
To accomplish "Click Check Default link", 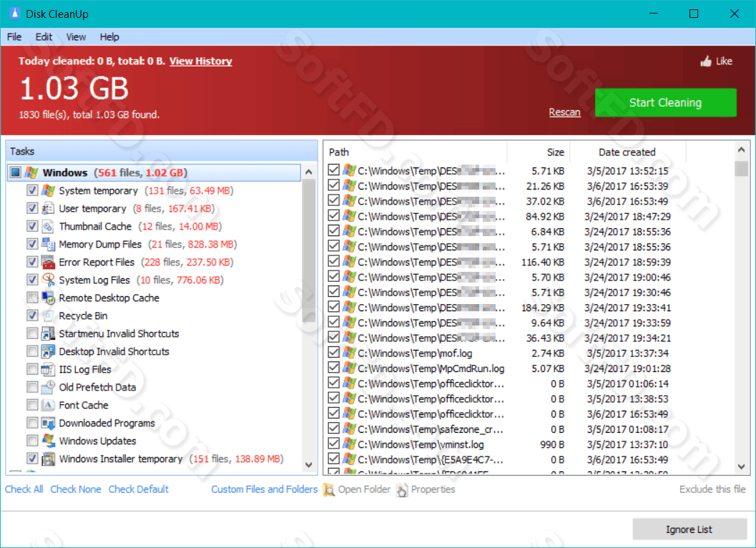I will pos(138,489).
